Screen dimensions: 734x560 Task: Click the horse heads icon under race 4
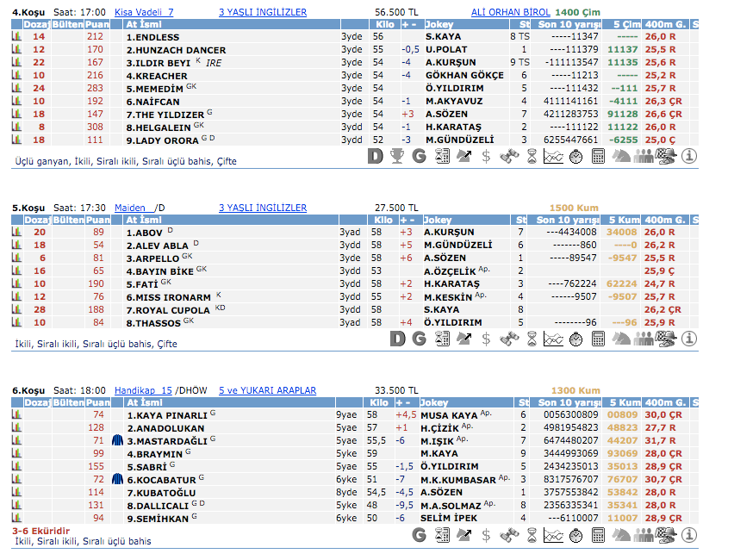coord(621,156)
